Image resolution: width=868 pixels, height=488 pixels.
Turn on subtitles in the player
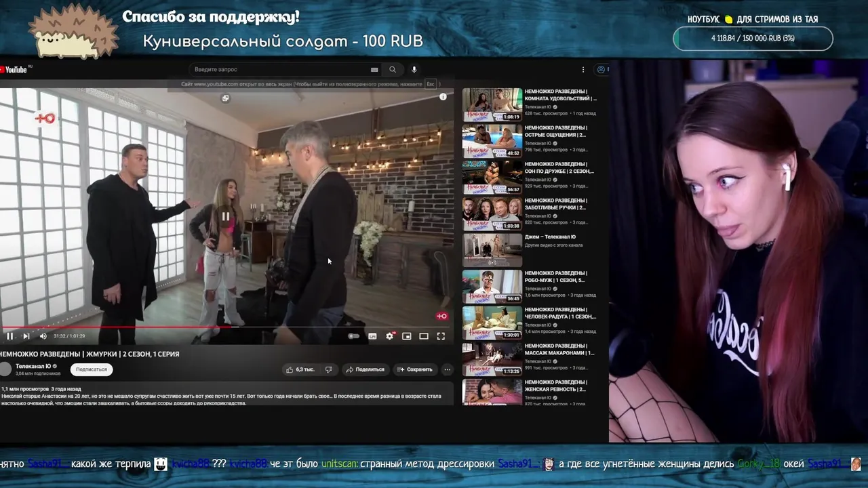point(372,336)
